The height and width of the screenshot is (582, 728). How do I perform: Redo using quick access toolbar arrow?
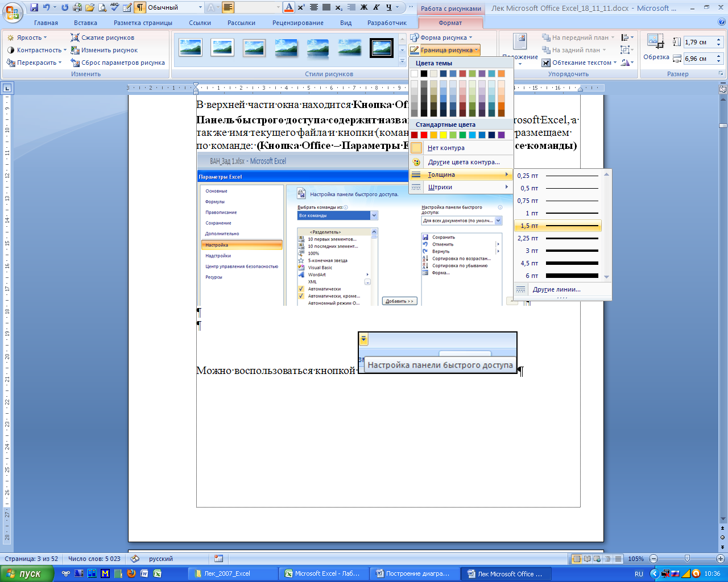coord(64,8)
